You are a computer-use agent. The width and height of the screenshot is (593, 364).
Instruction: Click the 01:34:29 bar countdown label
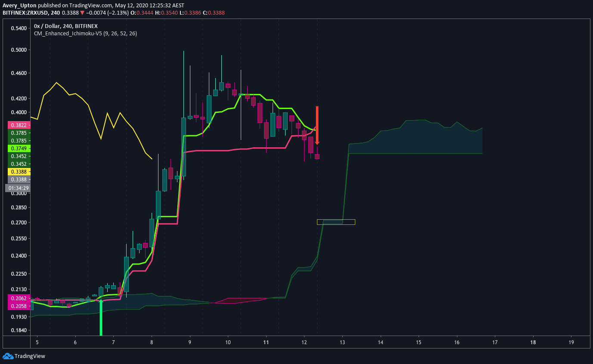tap(17, 188)
